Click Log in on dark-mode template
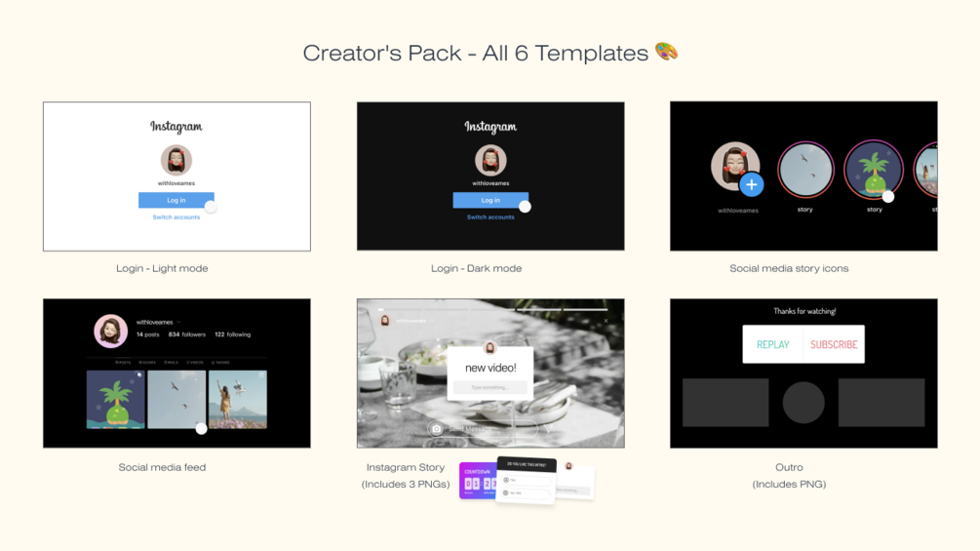 tap(490, 200)
